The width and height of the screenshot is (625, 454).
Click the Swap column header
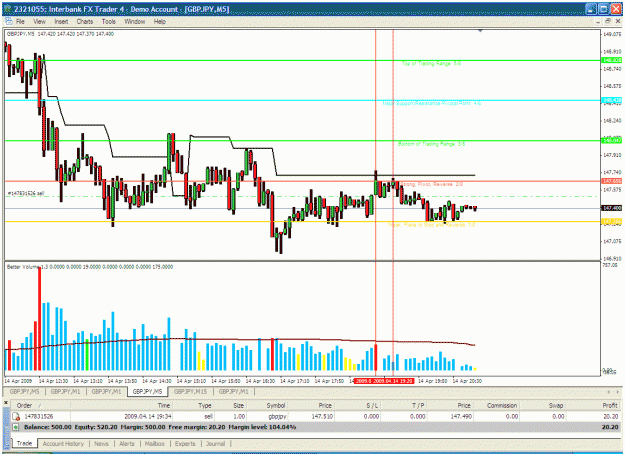coord(543,405)
